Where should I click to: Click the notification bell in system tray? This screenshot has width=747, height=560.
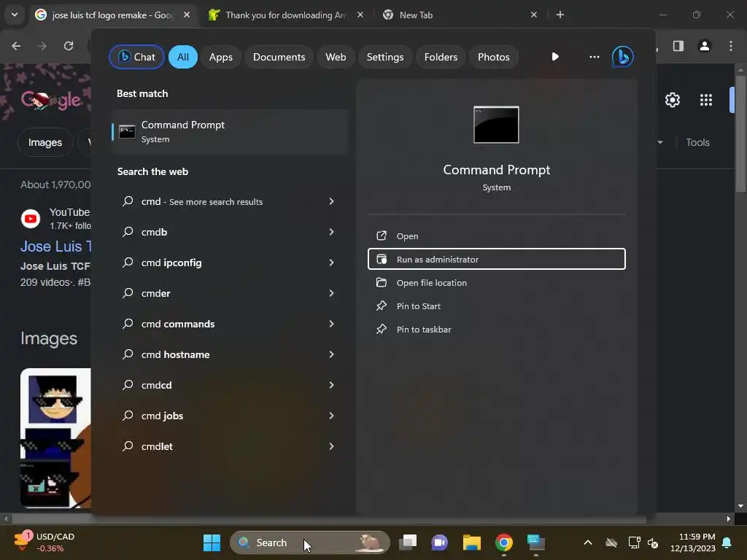[x=727, y=542]
